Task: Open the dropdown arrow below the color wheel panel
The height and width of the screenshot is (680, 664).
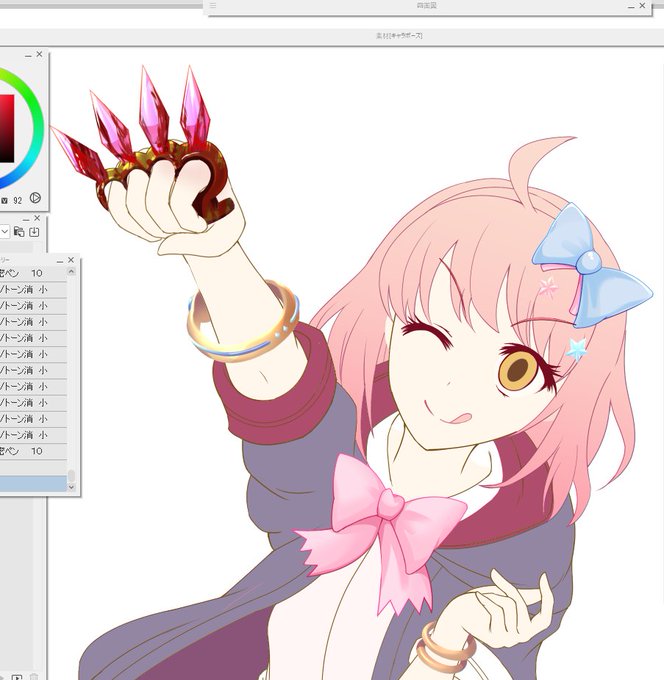Action: pos(4,232)
